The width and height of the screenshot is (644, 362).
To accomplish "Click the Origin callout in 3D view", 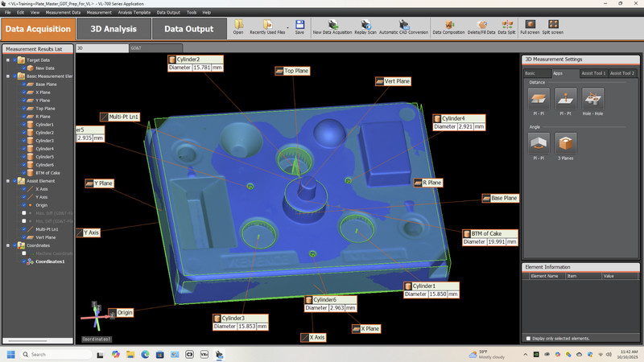I will 121,313.
